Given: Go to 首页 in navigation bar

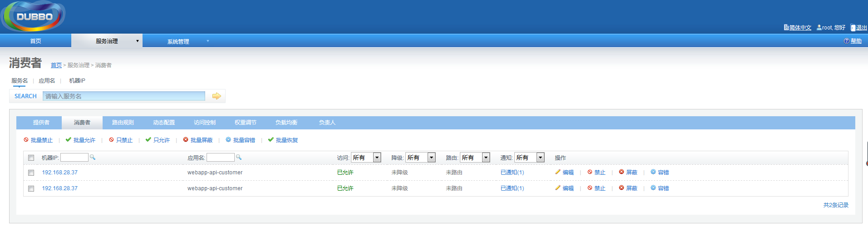Looking at the screenshot, I should point(35,41).
